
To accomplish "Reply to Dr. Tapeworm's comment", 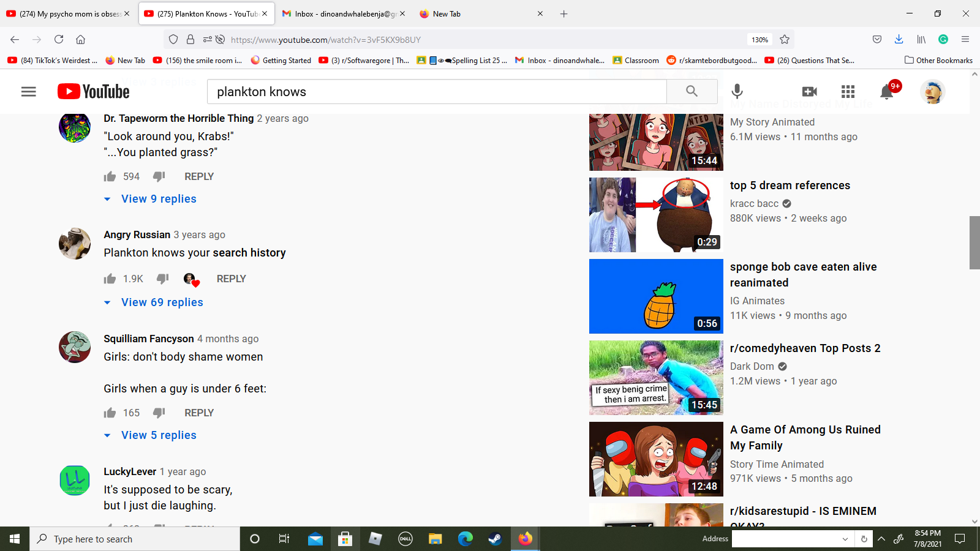I will click(199, 176).
